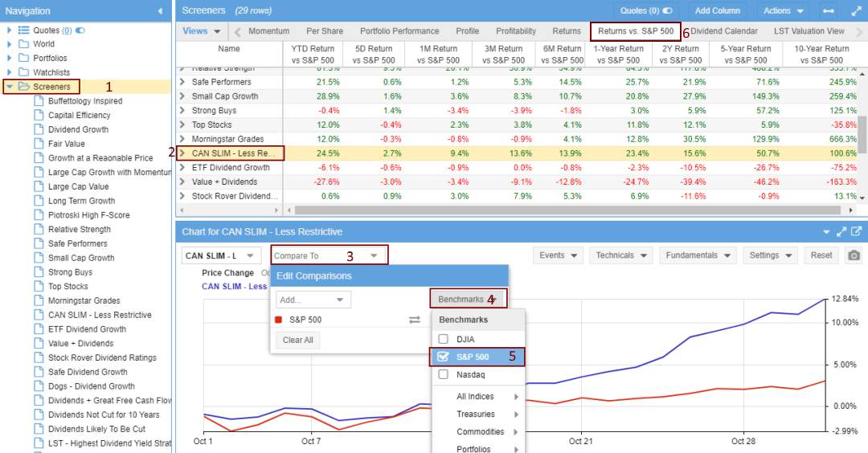The height and width of the screenshot is (453, 868).
Task: Take a chart snapshot with camera icon
Action: (x=854, y=255)
